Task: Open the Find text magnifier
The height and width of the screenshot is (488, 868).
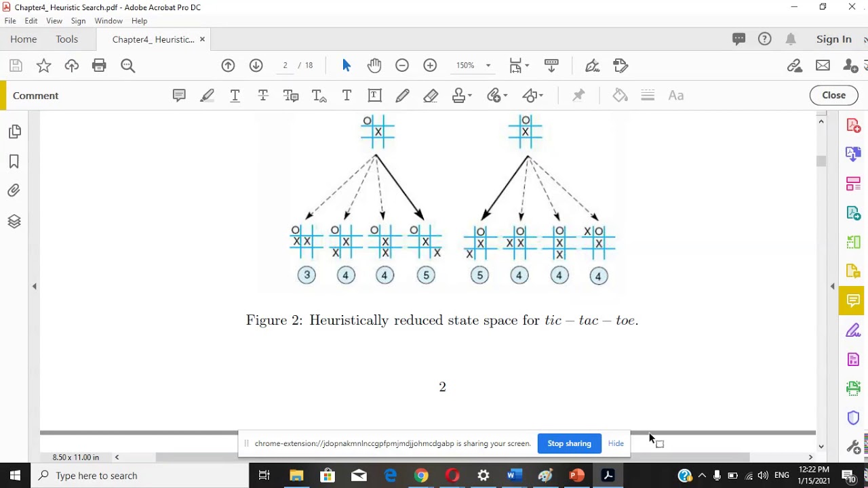Action: click(x=127, y=66)
